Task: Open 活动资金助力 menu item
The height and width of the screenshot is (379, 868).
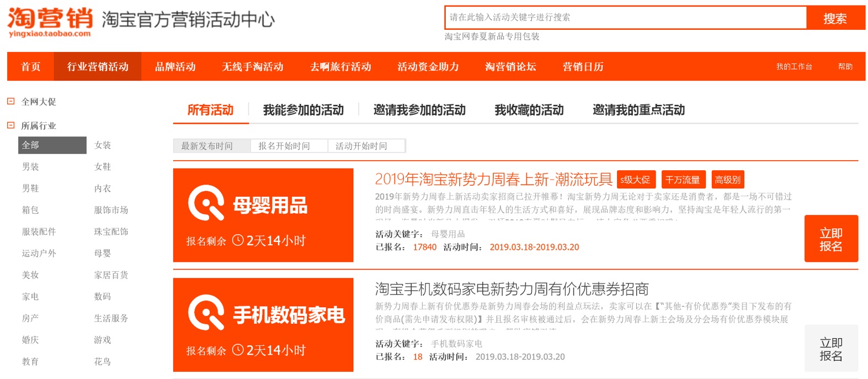Action: [428, 66]
